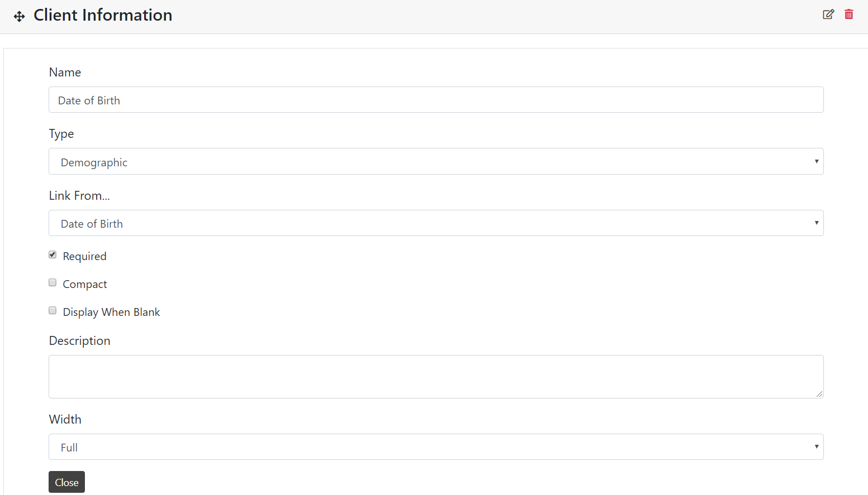Click the Compact label text
The width and height of the screenshot is (868, 495).
click(85, 284)
